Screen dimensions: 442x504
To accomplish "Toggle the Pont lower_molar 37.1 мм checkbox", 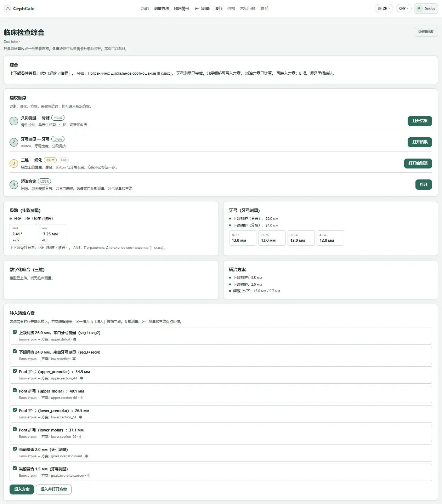I will [15, 429].
